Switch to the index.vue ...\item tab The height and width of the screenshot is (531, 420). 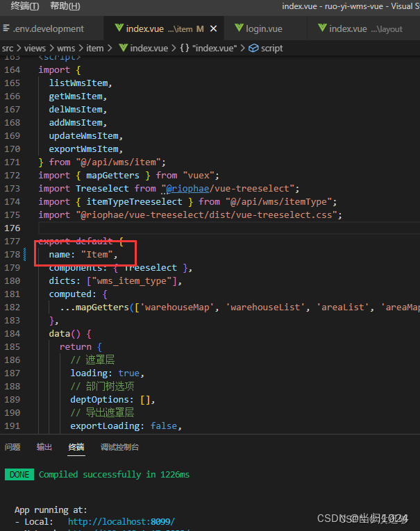coord(164,28)
